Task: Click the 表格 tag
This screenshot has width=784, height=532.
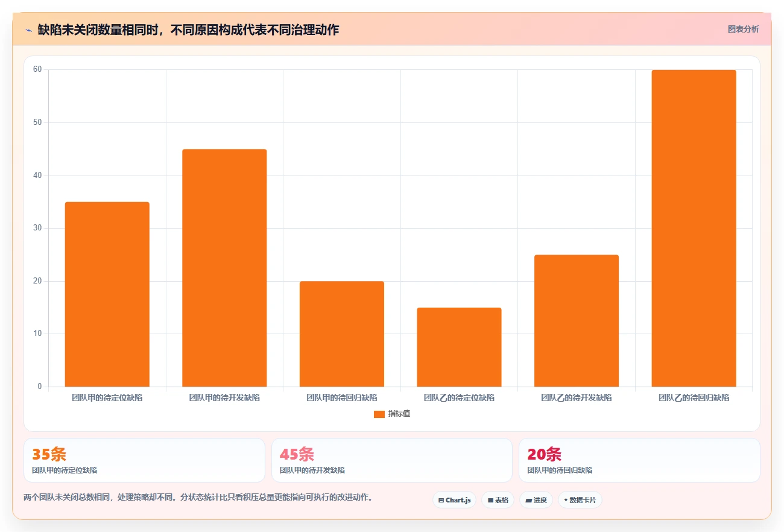Action: point(498,500)
